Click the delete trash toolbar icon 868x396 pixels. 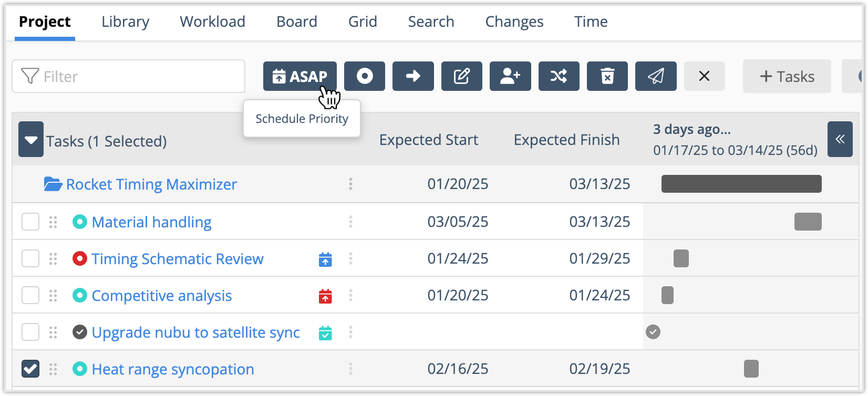(x=607, y=77)
